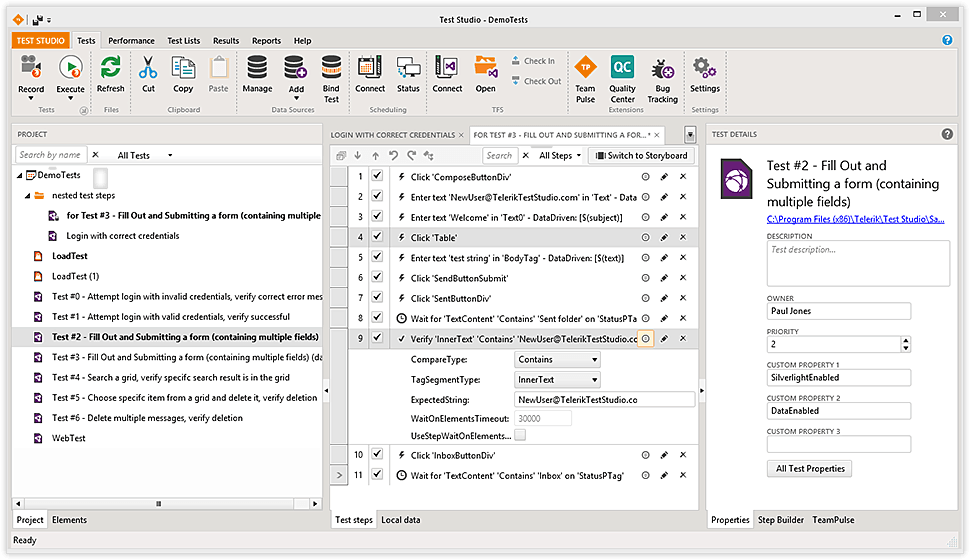Screen dimensions: 970x560
Task: Increase priority with stepper arrow
Action: [x=906, y=340]
